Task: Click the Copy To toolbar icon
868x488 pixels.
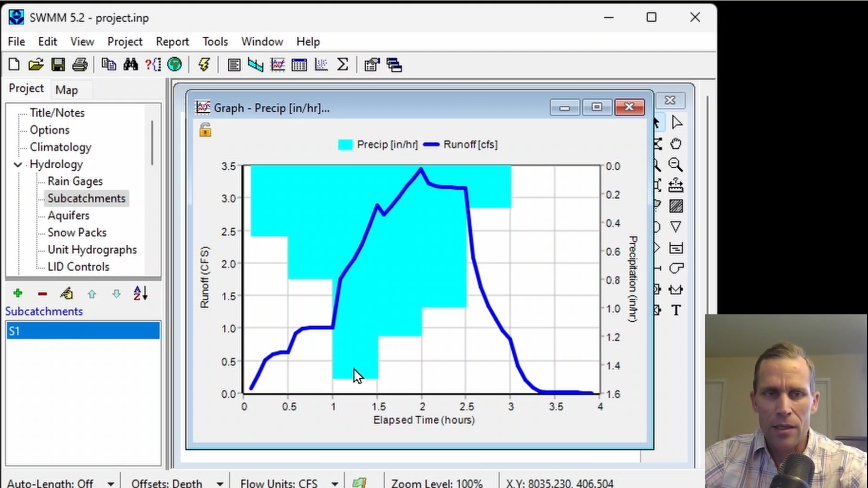Action: [109, 65]
